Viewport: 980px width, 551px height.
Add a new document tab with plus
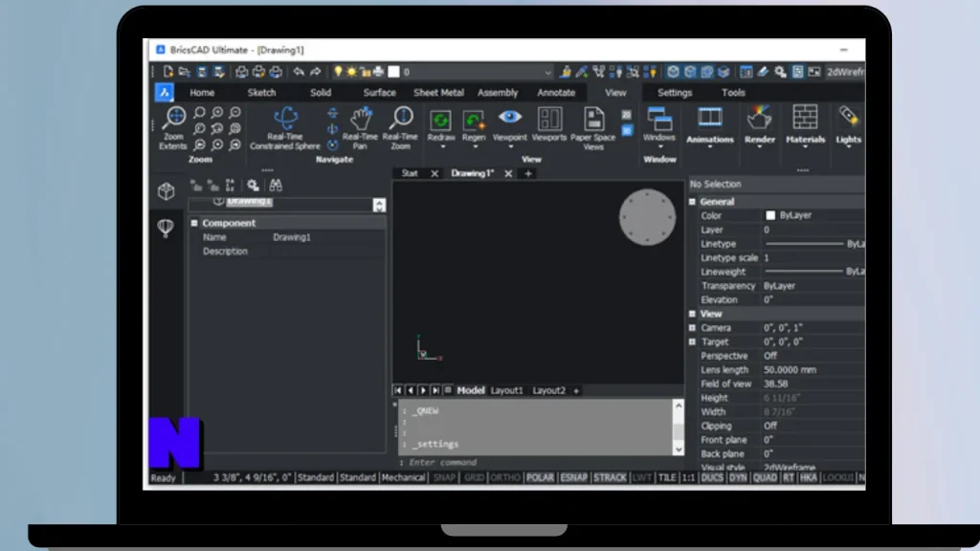click(528, 174)
